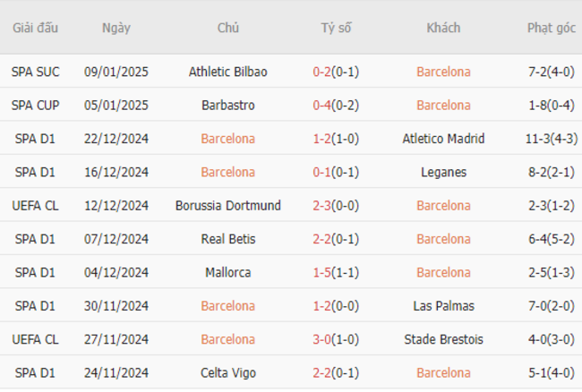Click Barcelona in the 22/12/2024 row
Viewport: 582px width, 392px height.
pos(228,139)
